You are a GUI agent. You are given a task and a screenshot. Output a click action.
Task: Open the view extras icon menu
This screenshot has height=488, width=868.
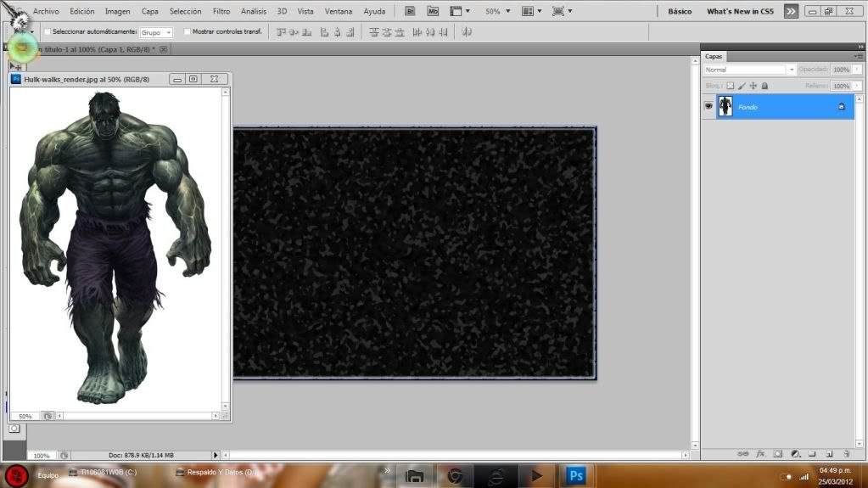coord(460,11)
